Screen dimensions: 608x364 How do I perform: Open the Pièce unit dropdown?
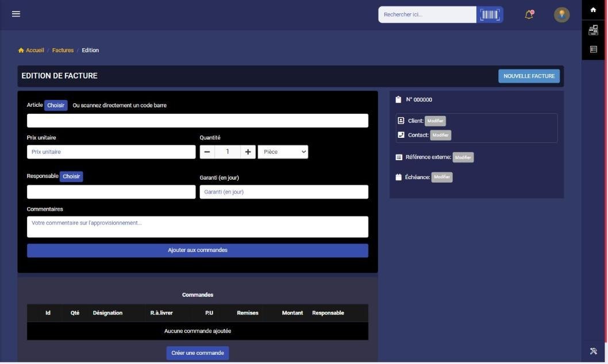[x=283, y=152]
